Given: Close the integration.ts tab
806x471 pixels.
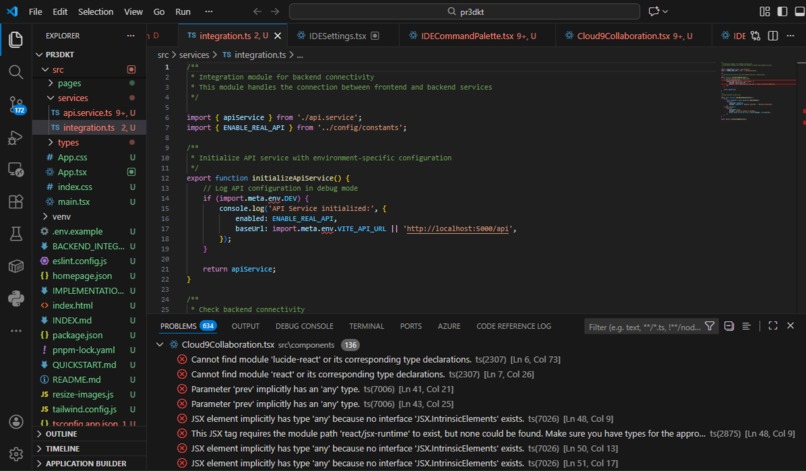Looking at the screenshot, I should pos(278,35).
